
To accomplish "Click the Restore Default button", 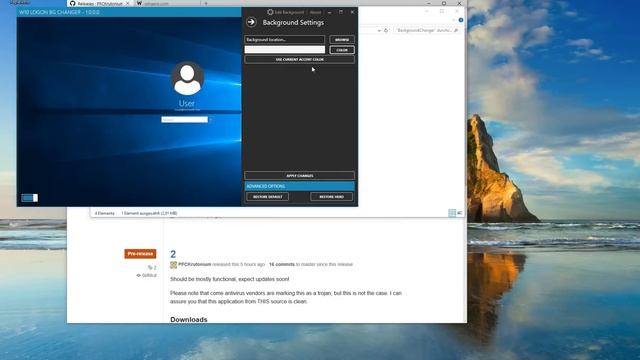I will click(267, 197).
